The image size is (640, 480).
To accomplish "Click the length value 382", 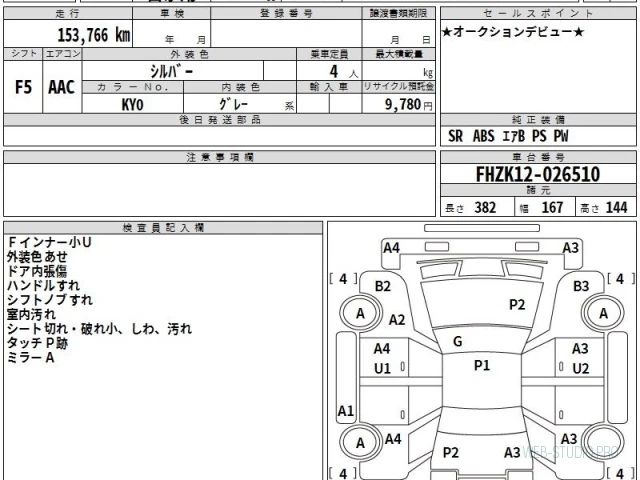I will pyautogui.click(x=485, y=207).
